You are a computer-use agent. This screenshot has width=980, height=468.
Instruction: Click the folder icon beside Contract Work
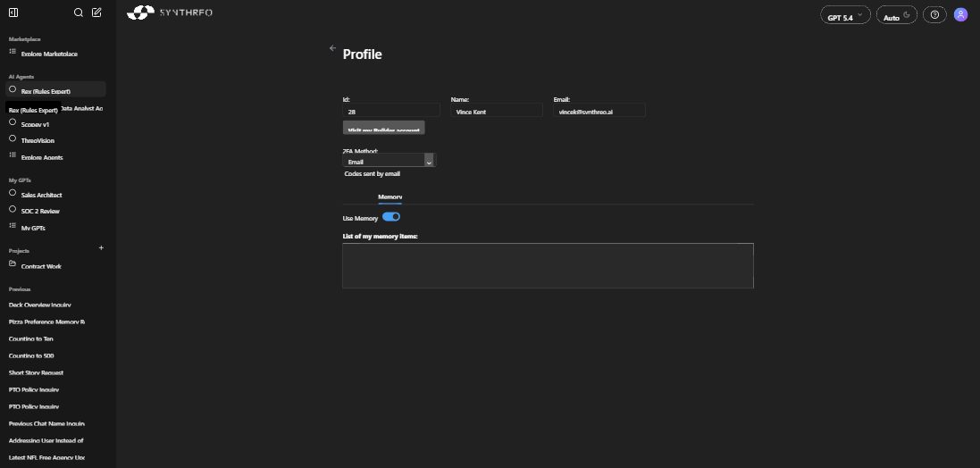13,263
